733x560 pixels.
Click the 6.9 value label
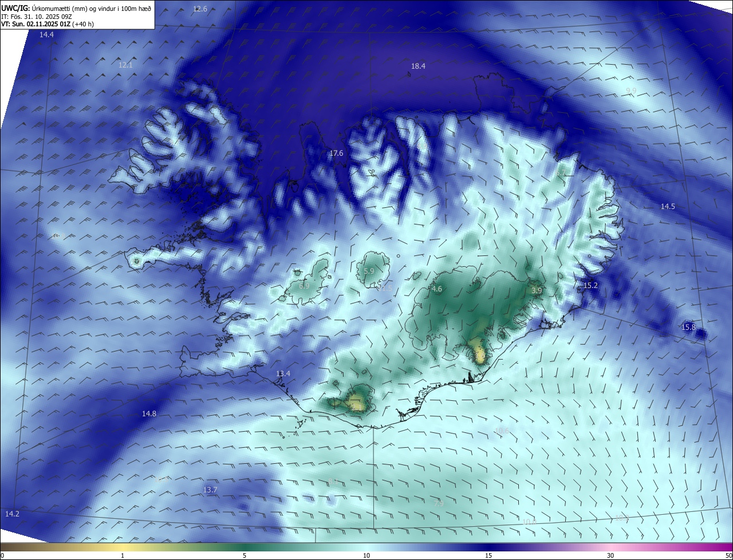[x=304, y=286]
